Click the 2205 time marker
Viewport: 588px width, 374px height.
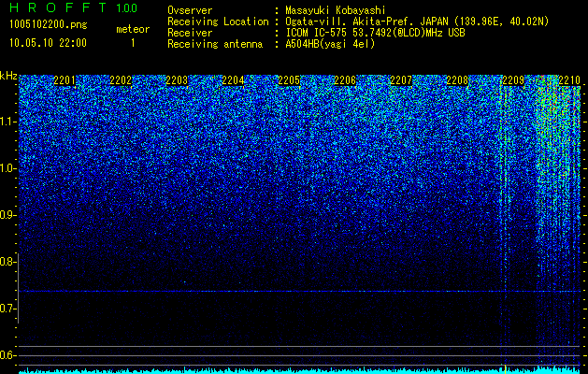pos(289,80)
